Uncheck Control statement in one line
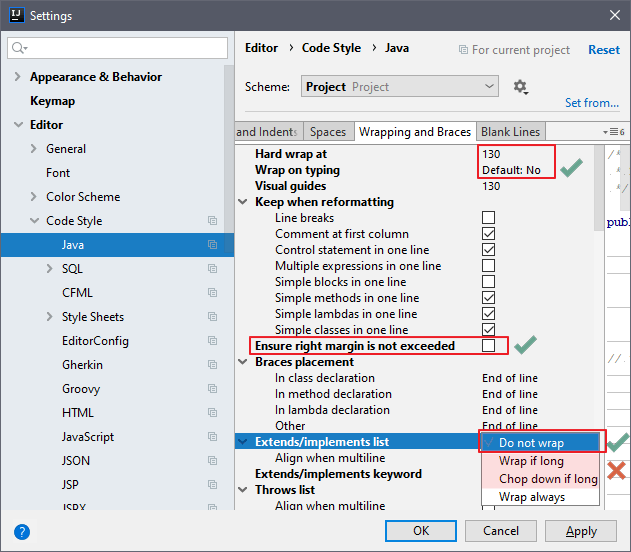The image size is (631, 552). click(489, 250)
